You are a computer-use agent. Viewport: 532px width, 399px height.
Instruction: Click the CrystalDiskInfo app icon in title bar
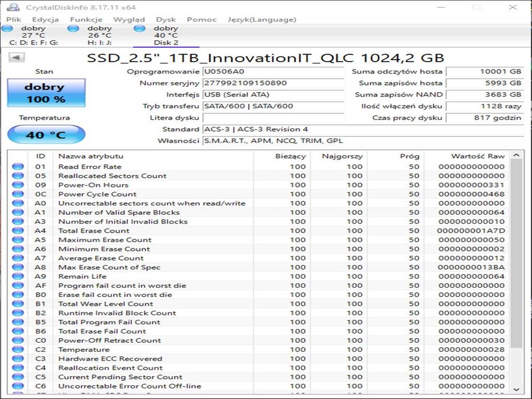13,7
